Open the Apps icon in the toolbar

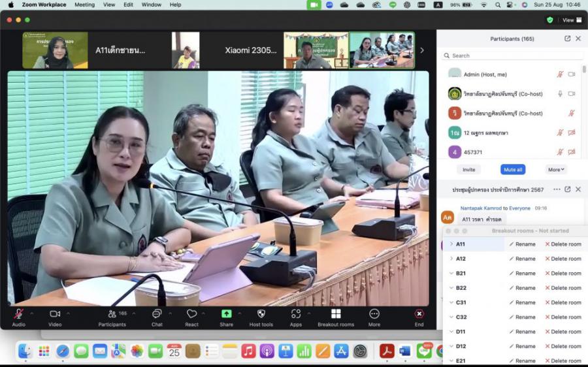[x=296, y=314]
